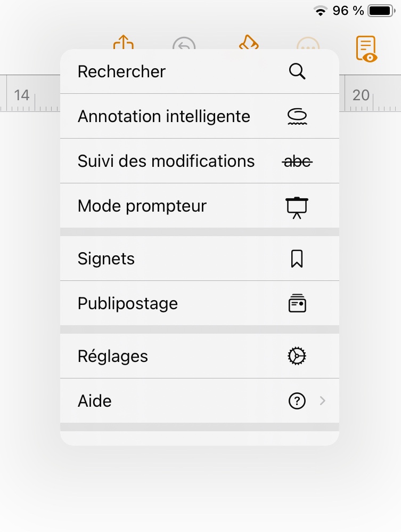401x532 pixels.
Task: Expand the Aide submenu chevron
Action: tap(322, 401)
